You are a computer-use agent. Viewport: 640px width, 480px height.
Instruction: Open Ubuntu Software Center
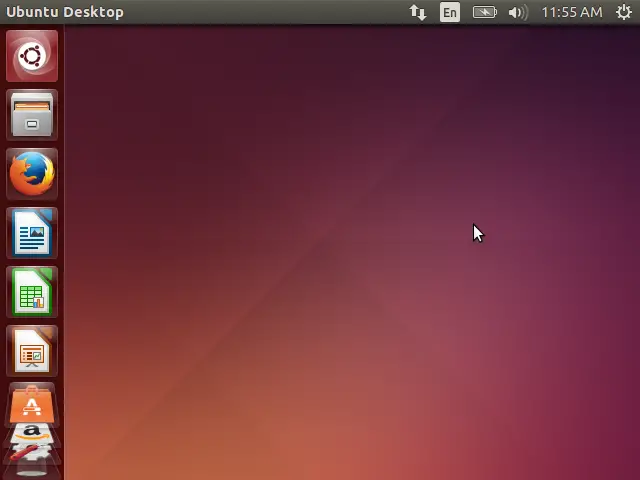tap(32, 403)
